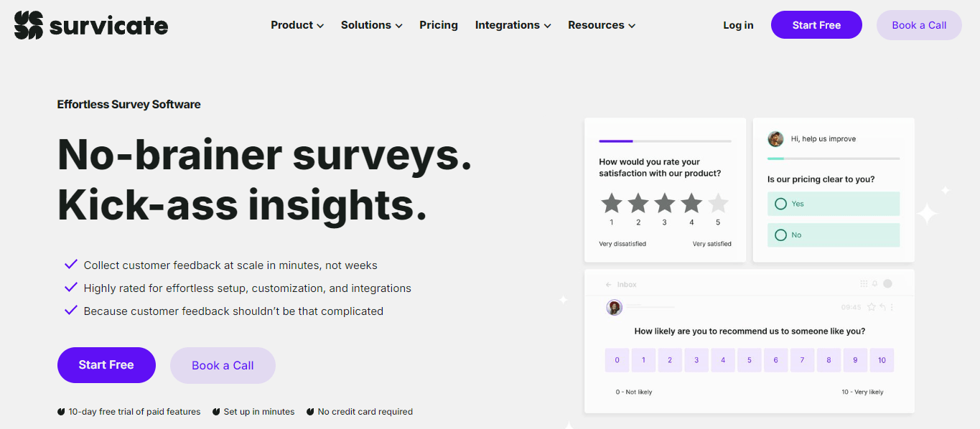Select 'Yes' in the pricing clarity survey
This screenshot has width=980, height=429.
833,204
